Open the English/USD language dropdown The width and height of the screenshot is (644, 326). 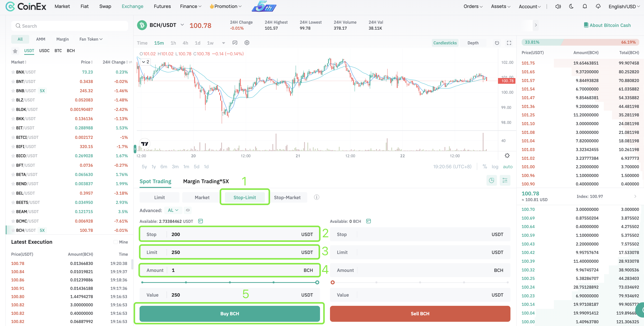[x=624, y=6]
